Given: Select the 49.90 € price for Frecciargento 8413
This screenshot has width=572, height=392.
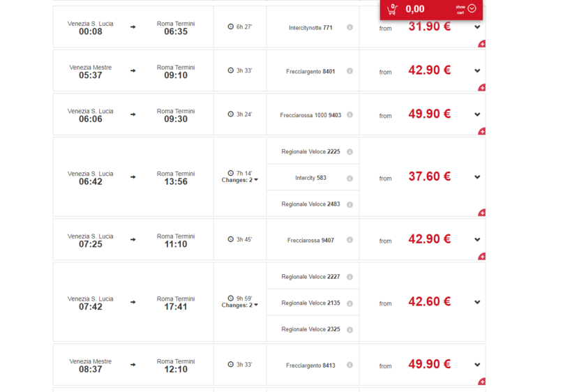Looking at the screenshot, I should pyautogui.click(x=429, y=364).
